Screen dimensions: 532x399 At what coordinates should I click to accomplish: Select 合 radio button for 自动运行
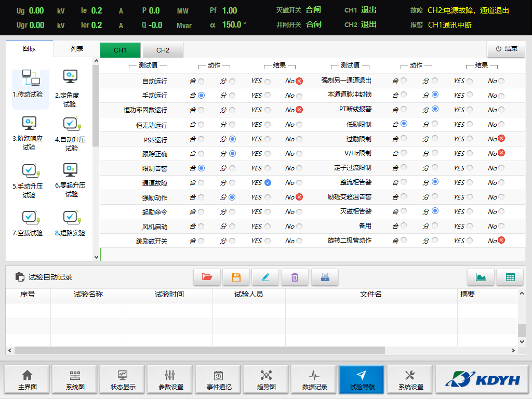[x=201, y=81]
